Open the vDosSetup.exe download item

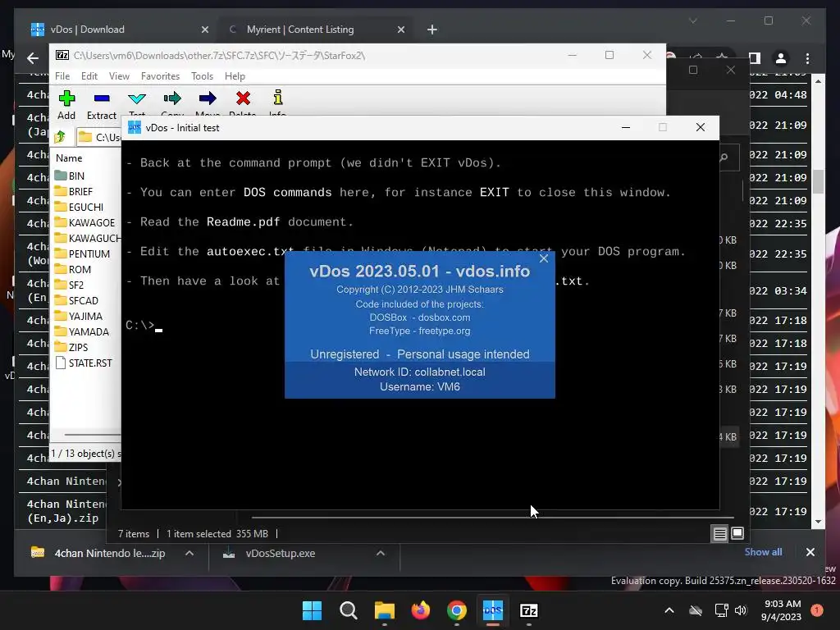281,553
